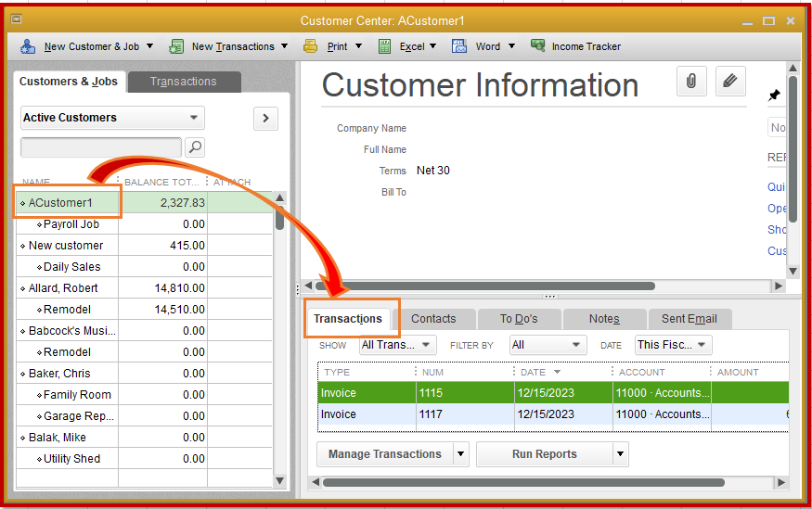Click the Excel spreadsheet icon
Screen dimensions: 812x509
pyautogui.click(x=384, y=46)
